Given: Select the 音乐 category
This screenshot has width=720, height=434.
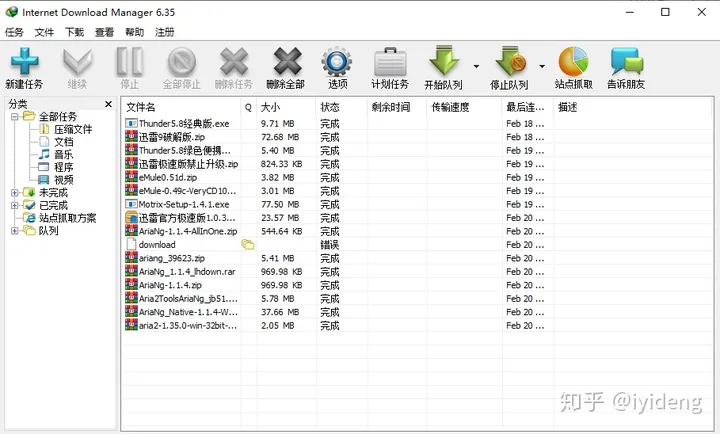Looking at the screenshot, I should tap(63, 155).
